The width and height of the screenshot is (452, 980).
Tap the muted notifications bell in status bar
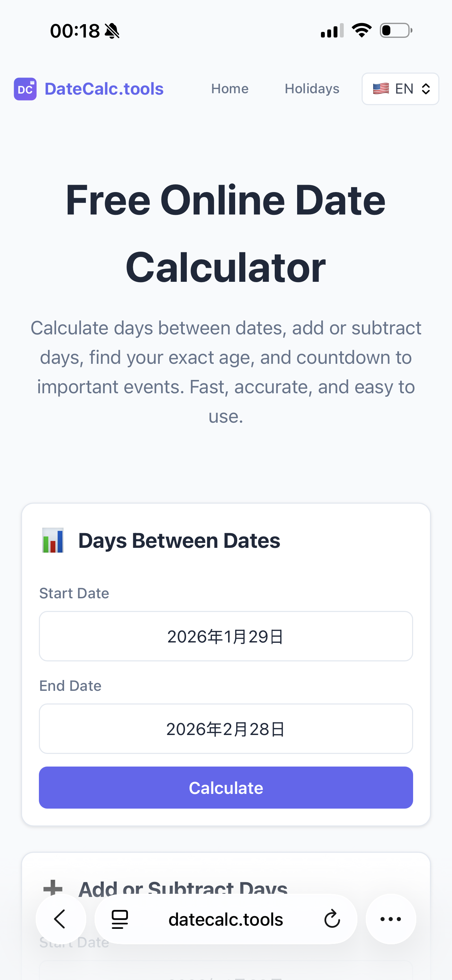[x=111, y=30]
